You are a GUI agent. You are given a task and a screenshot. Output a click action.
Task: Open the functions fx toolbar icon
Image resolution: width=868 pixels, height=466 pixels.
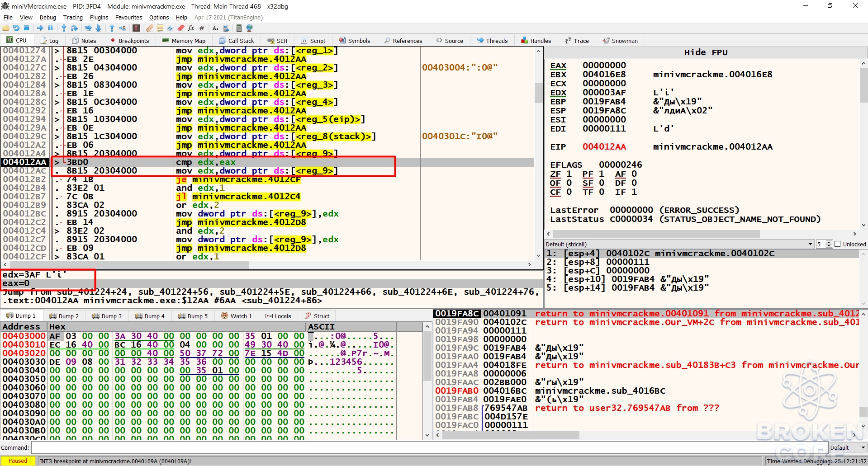point(191,28)
